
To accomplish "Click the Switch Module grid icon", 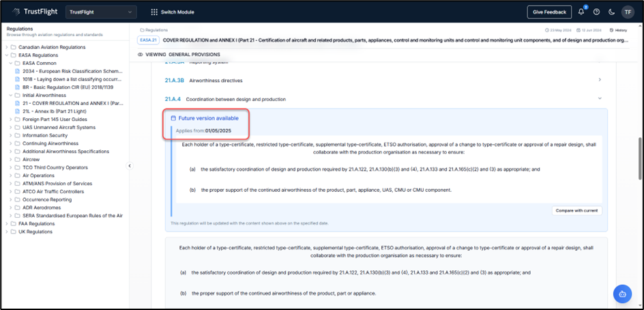I will [154, 12].
